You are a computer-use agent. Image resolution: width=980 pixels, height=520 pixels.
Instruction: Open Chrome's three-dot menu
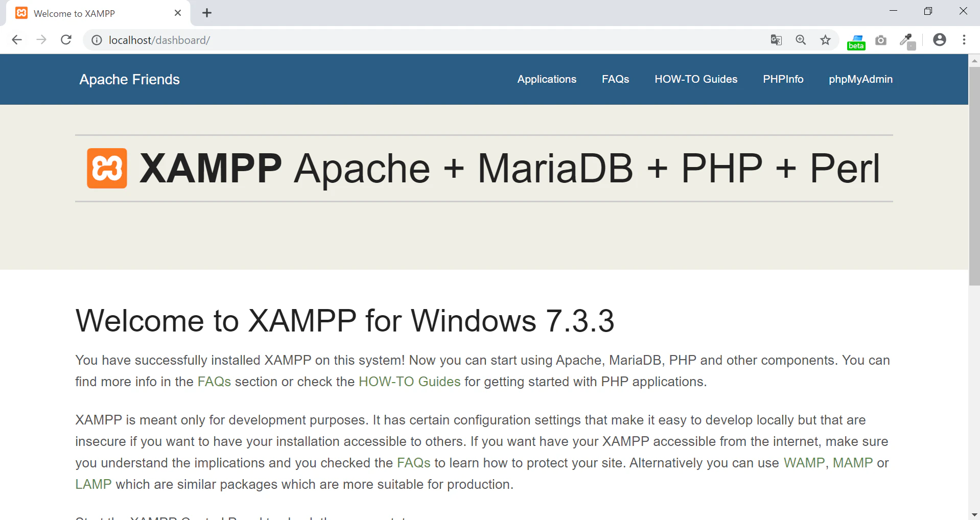(x=964, y=40)
